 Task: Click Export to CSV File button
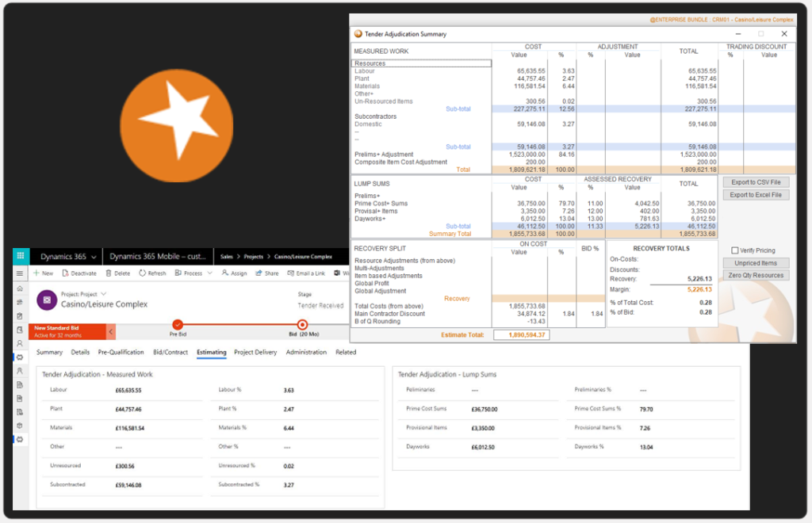click(x=756, y=182)
